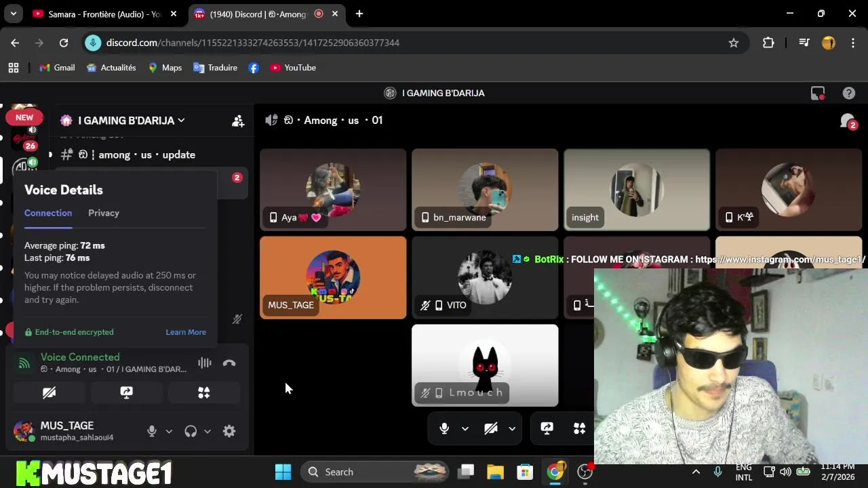Open a new browser tab
Viewport: 868px width, 488px height.
pos(359,14)
